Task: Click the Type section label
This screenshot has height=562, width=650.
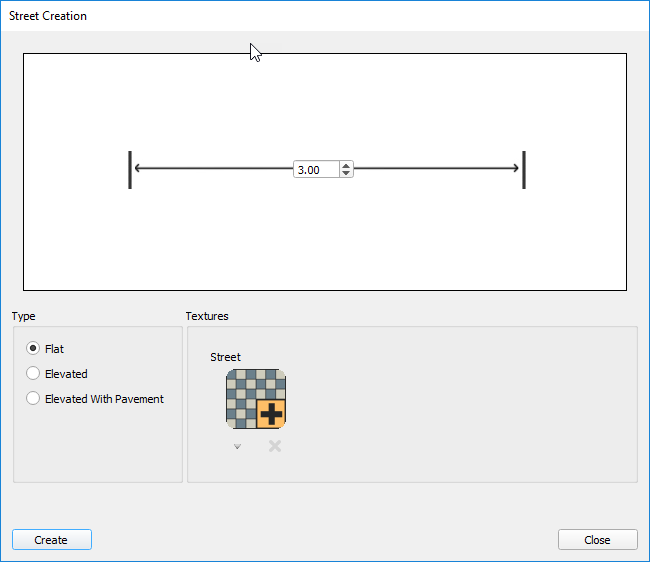Action: point(24,316)
